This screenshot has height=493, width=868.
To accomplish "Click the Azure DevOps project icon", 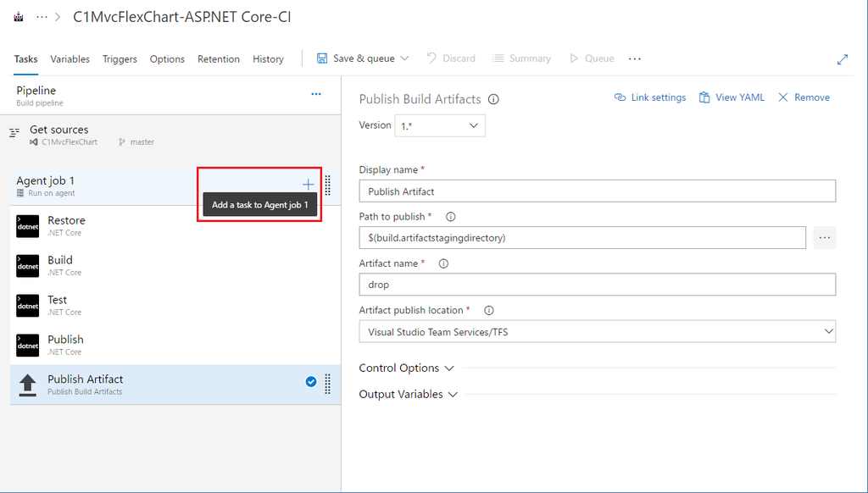I will pyautogui.click(x=19, y=17).
